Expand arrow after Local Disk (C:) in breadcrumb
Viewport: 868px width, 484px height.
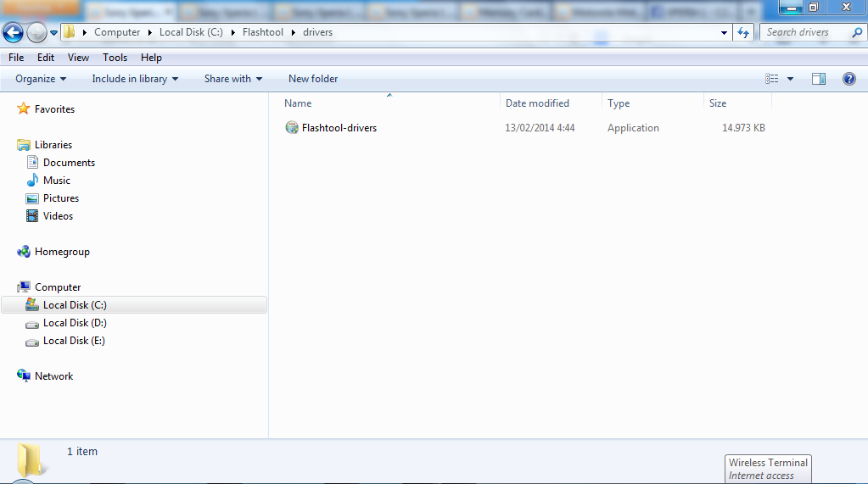(x=232, y=33)
